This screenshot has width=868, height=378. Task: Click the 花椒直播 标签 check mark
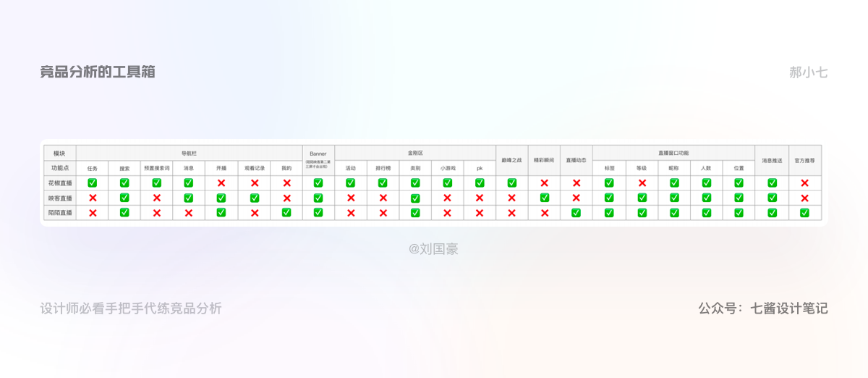click(x=609, y=182)
